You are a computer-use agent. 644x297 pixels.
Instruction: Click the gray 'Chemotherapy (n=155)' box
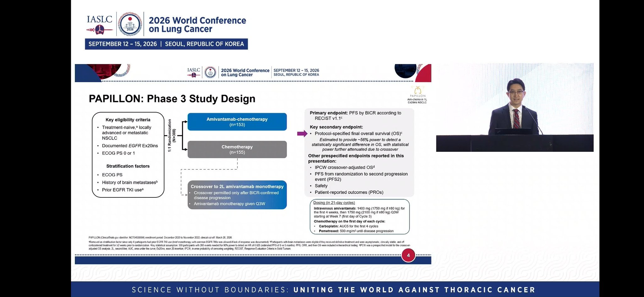237,149
